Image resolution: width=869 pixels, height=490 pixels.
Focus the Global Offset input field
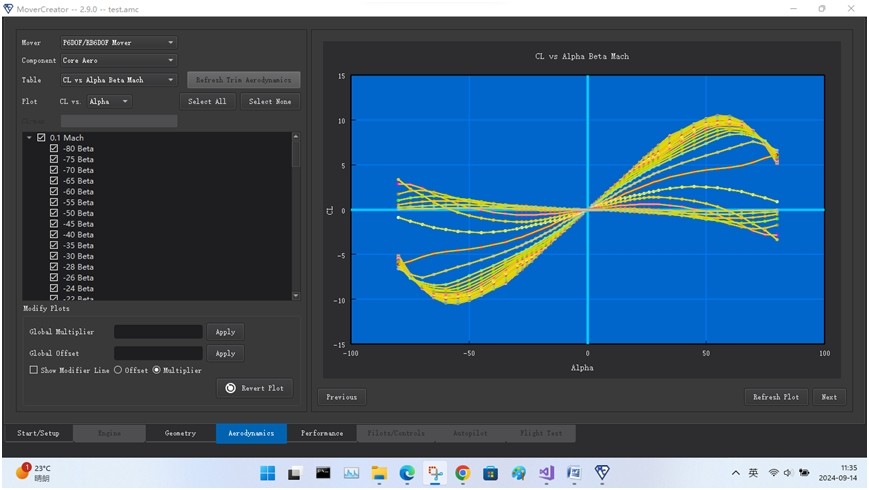tap(158, 353)
